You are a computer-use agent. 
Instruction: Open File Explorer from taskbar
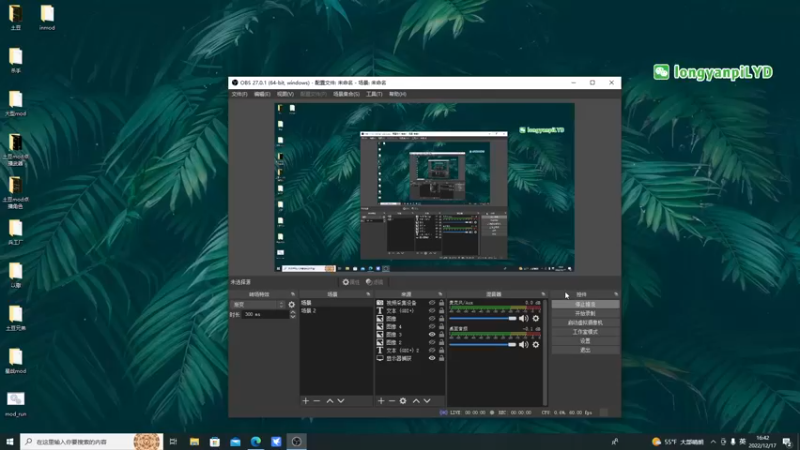tap(194, 442)
